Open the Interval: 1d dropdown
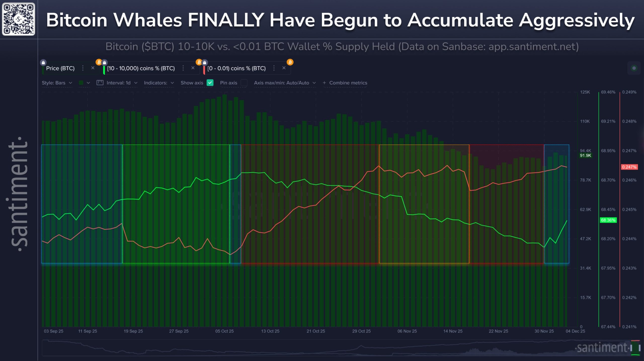644x361 pixels. click(121, 83)
